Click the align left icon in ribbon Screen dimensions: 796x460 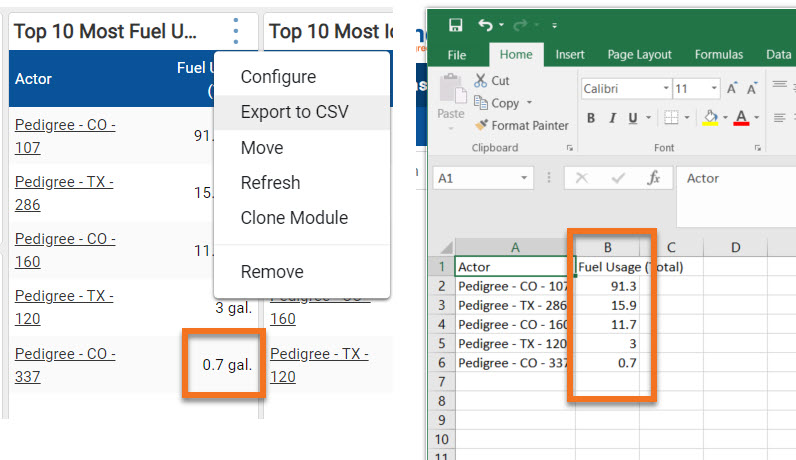779,118
